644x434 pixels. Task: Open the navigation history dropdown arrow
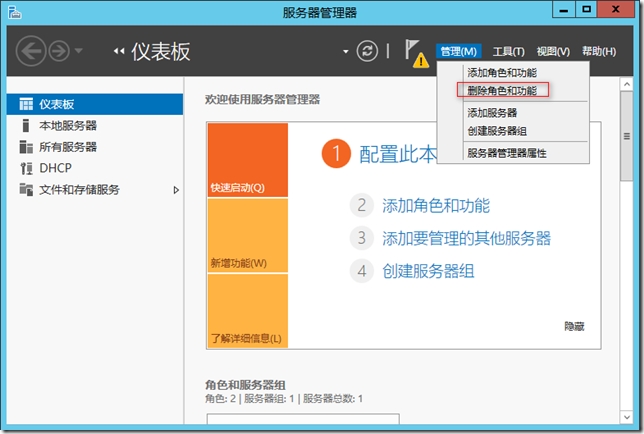click(x=78, y=51)
